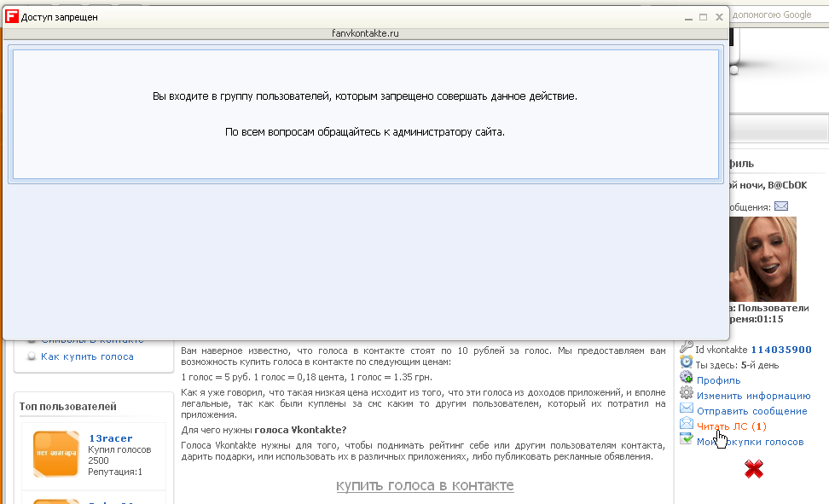Click the red F icon in popup title bar
The image size is (829, 504).
pyautogui.click(x=12, y=16)
